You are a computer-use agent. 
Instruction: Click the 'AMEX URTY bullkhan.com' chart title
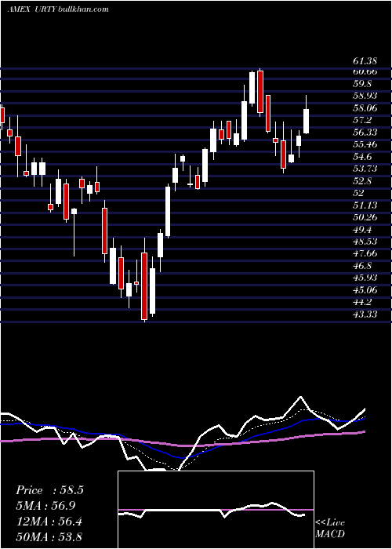pyautogui.click(x=58, y=9)
